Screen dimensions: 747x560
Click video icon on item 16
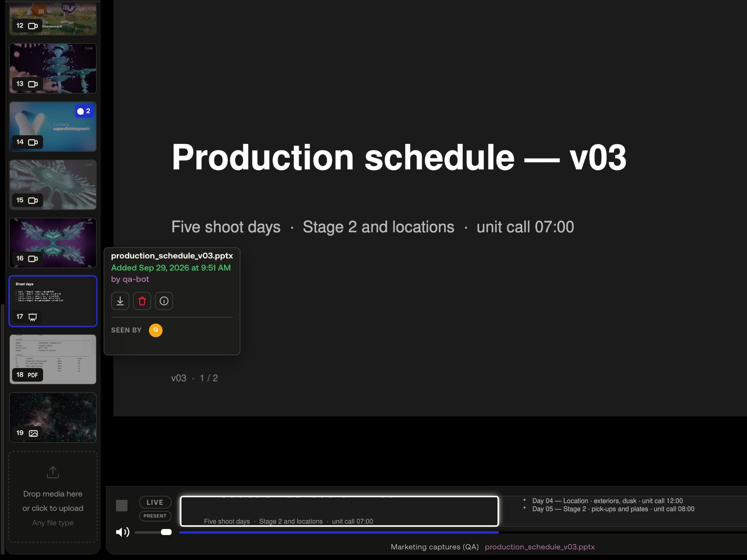pos(33,258)
